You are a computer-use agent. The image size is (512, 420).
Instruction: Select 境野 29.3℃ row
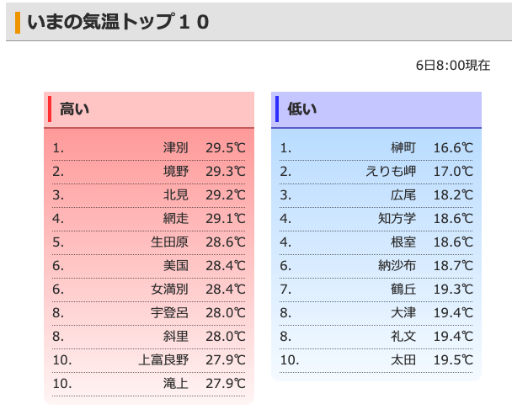[148, 172]
